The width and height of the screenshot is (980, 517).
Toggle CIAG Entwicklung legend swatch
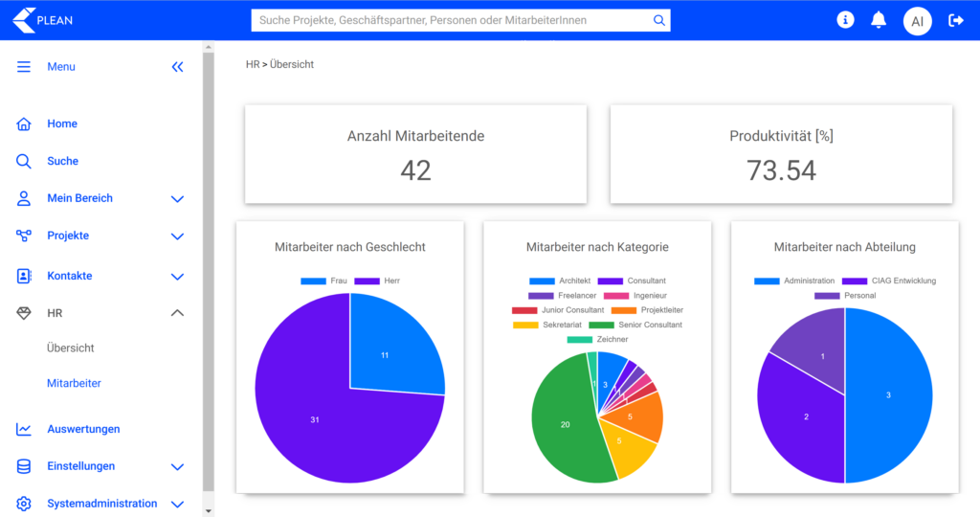coord(855,281)
